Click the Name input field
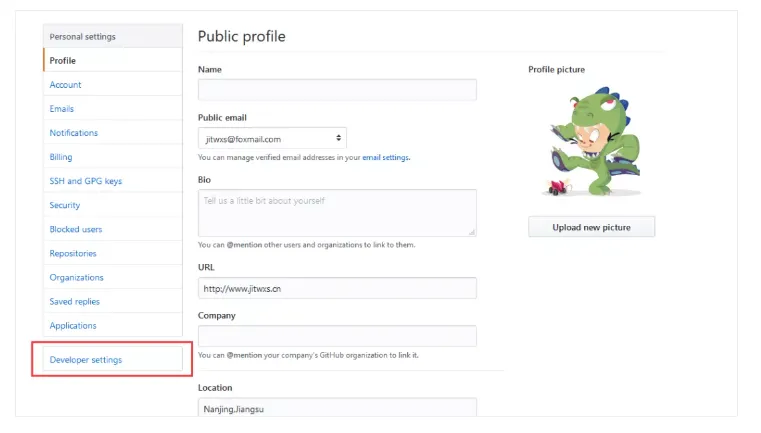The image size is (761, 433). 337,90
